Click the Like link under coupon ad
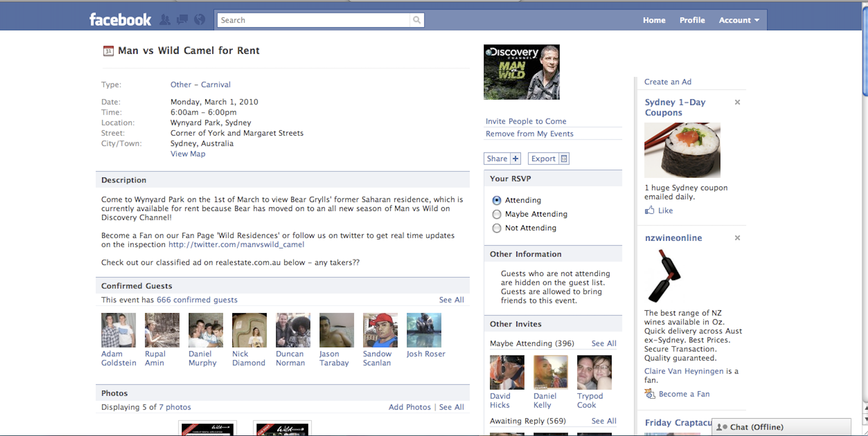The height and width of the screenshot is (436, 868). pos(665,210)
